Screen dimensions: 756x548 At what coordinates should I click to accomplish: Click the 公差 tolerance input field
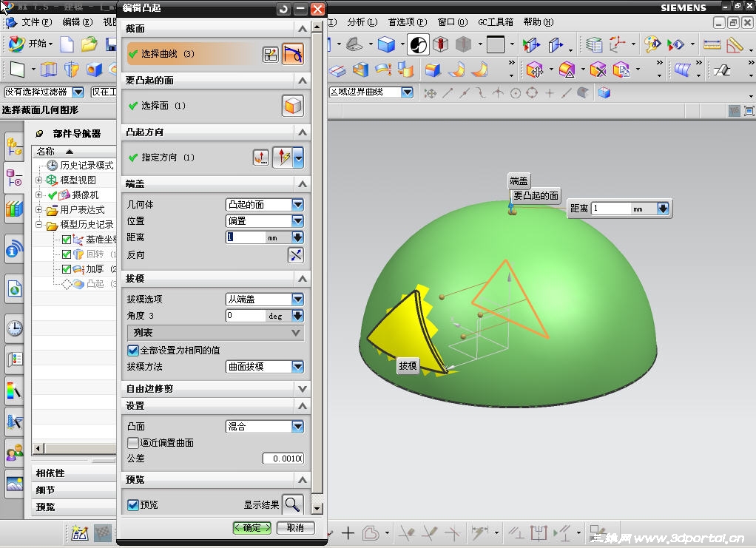point(283,459)
